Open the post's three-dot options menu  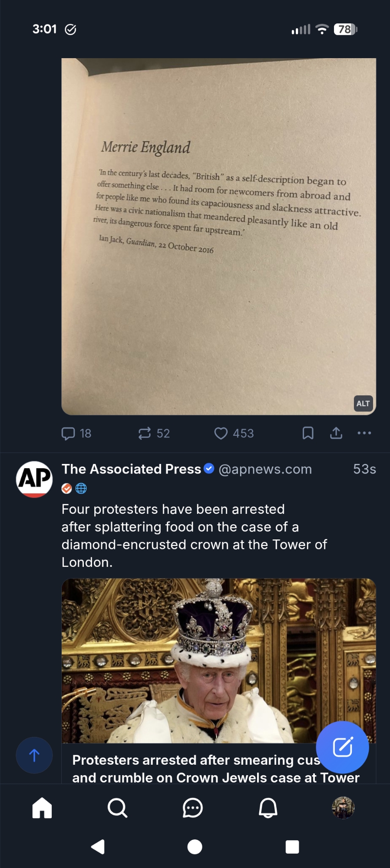[x=364, y=433]
